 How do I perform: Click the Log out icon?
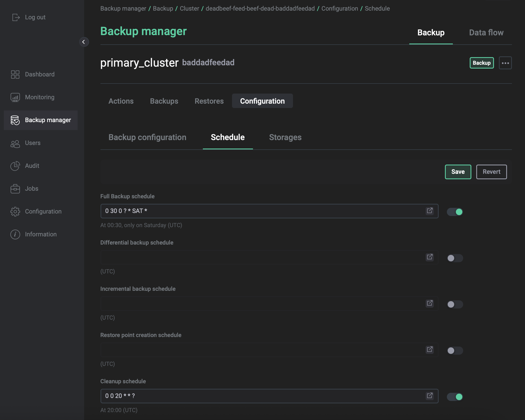pos(16,17)
